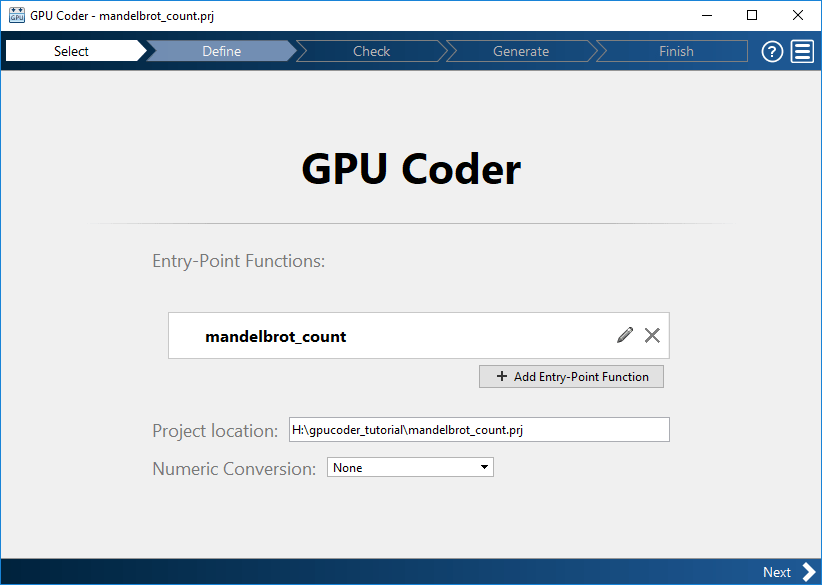
Task: Select the mandelbrot_count entry-point function entry
Action: (276, 336)
